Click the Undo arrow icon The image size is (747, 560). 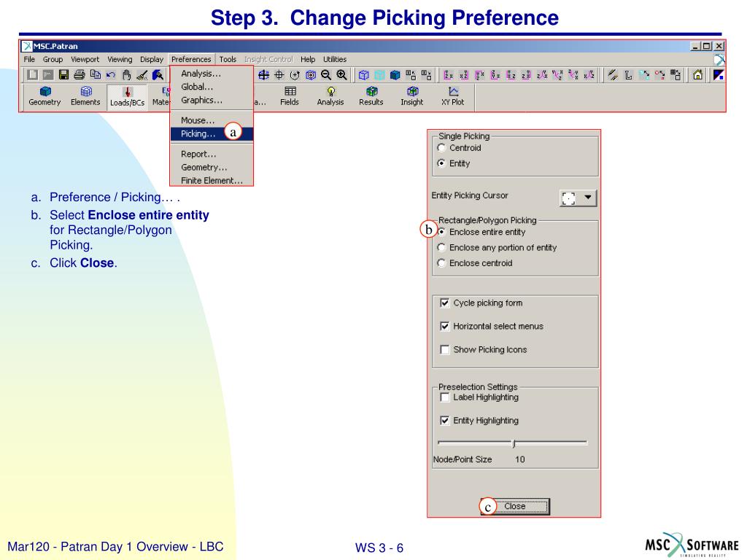(x=111, y=75)
